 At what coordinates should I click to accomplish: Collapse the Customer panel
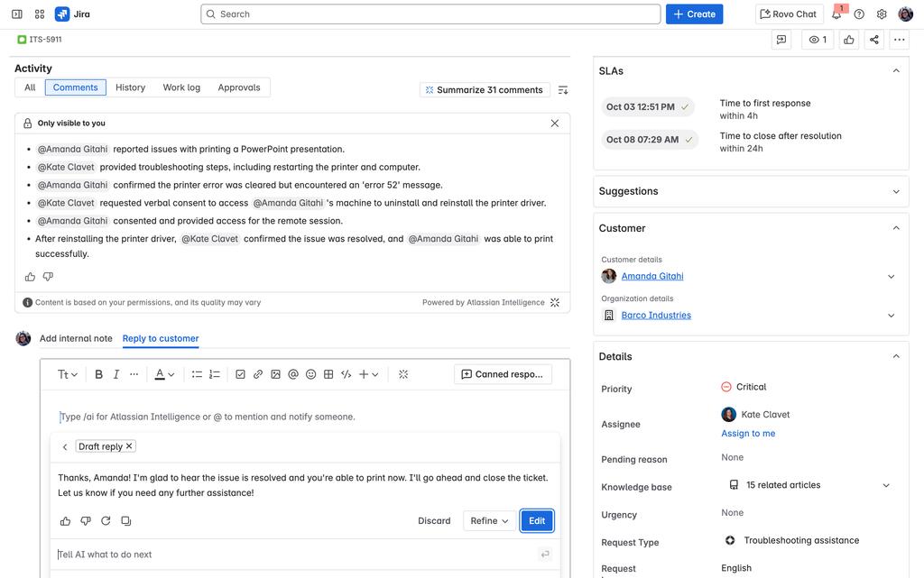896,228
